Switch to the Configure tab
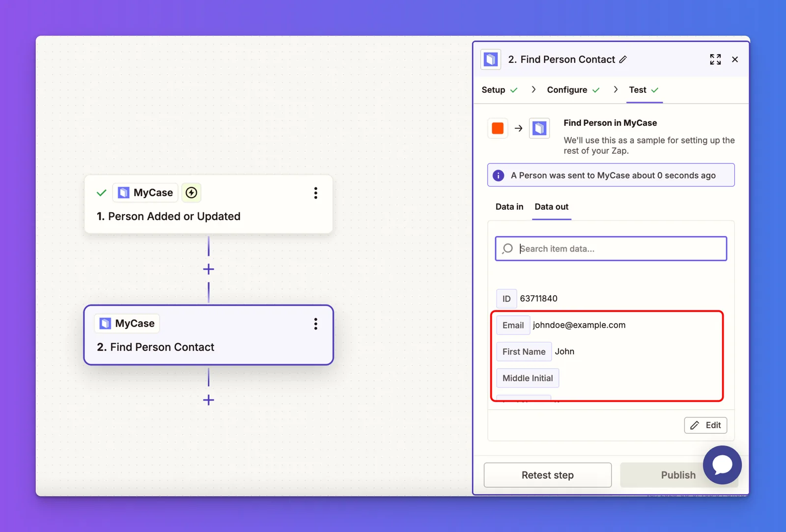This screenshot has width=786, height=532. (573, 90)
